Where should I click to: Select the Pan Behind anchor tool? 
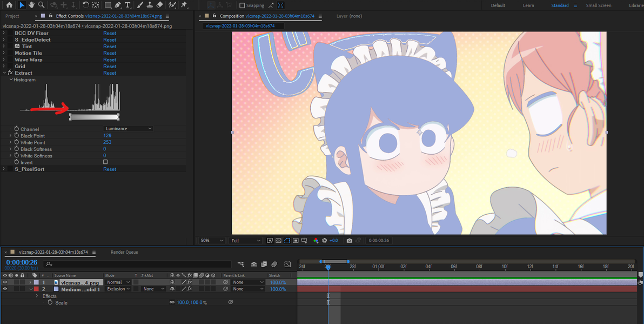coord(95,5)
